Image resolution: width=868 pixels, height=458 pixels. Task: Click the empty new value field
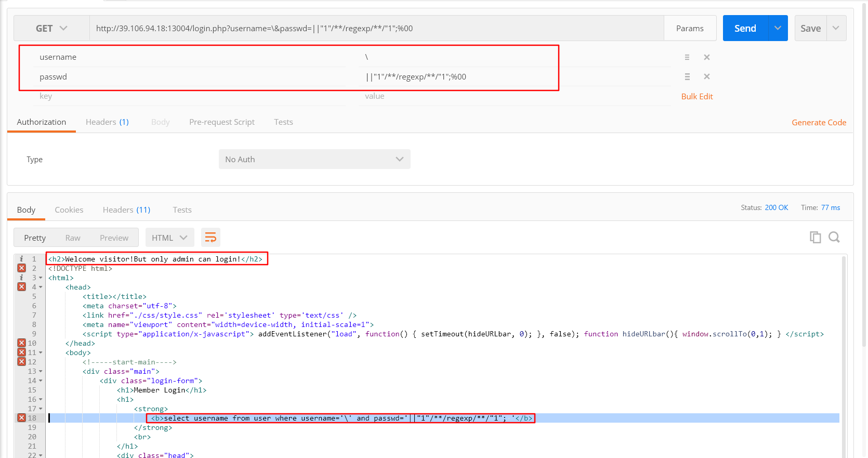pyautogui.click(x=515, y=96)
